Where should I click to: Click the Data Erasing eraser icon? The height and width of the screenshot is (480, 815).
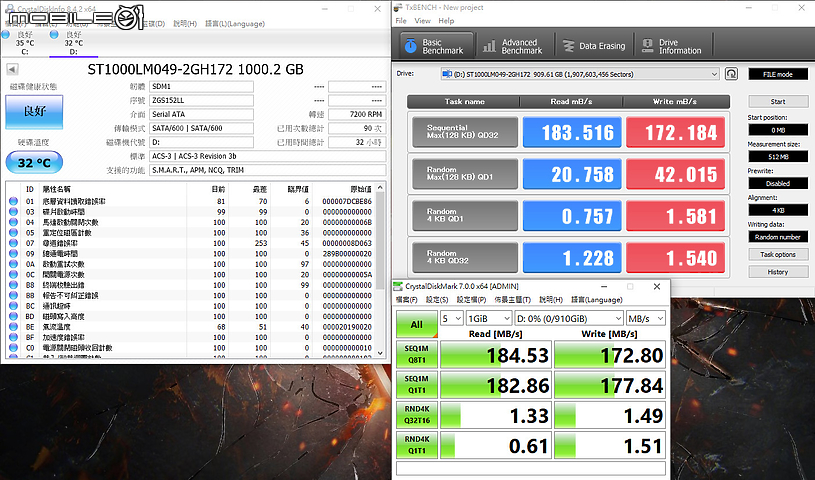[569, 46]
